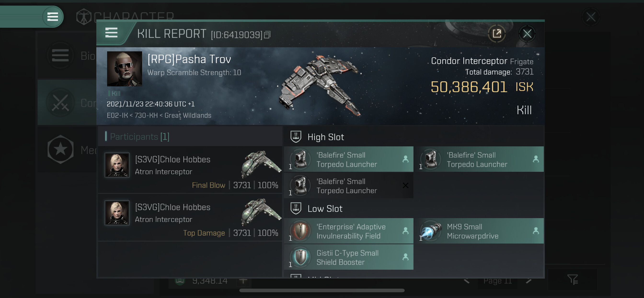The width and height of the screenshot is (644, 298).
Task: Select Chloe Hobbes Top Damage portrait
Action: [x=117, y=213]
